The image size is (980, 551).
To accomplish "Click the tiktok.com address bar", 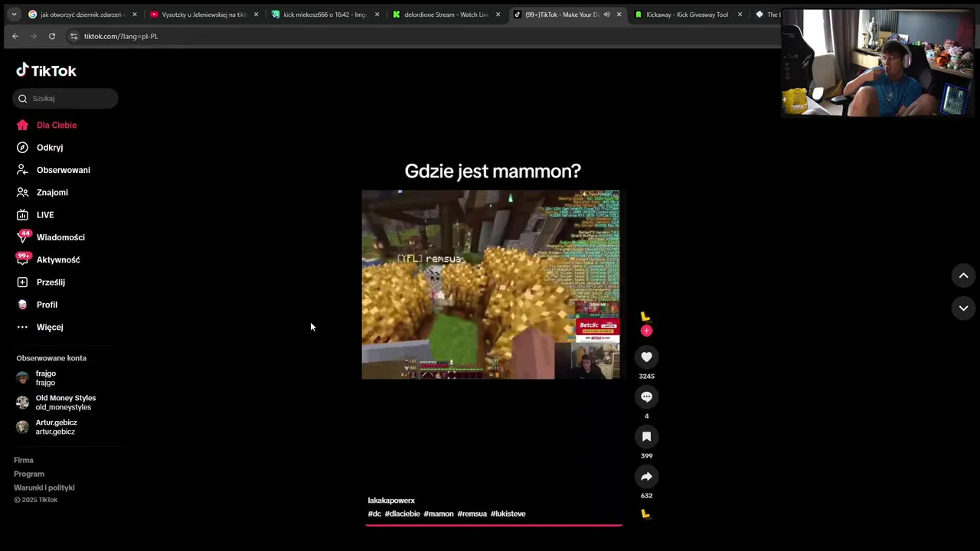I will click(121, 36).
